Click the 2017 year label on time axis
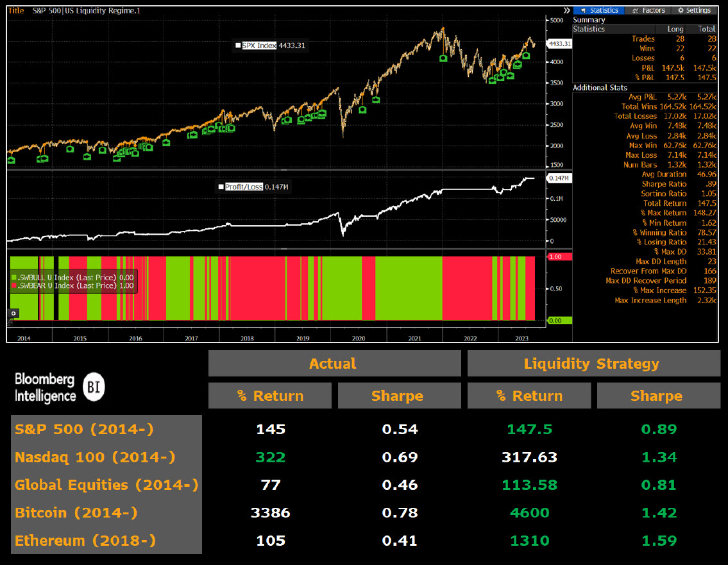The height and width of the screenshot is (565, 728). click(x=191, y=339)
